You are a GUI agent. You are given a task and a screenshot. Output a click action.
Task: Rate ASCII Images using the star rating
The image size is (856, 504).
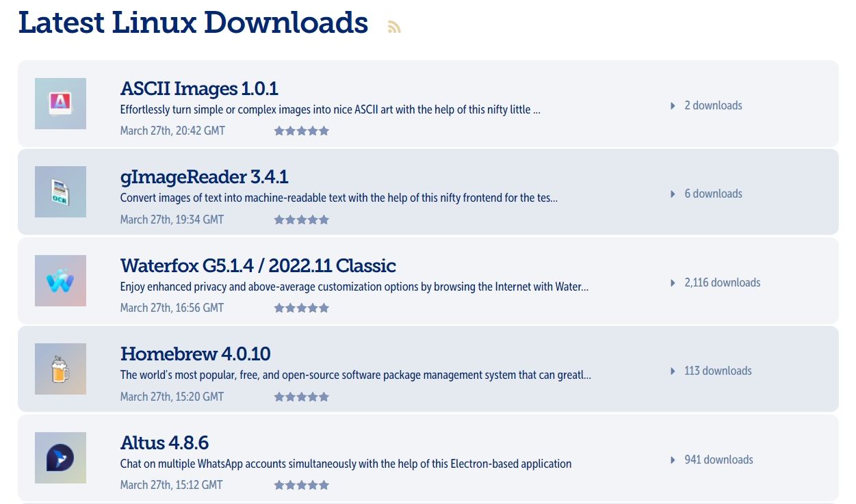pyautogui.click(x=302, y=131)
